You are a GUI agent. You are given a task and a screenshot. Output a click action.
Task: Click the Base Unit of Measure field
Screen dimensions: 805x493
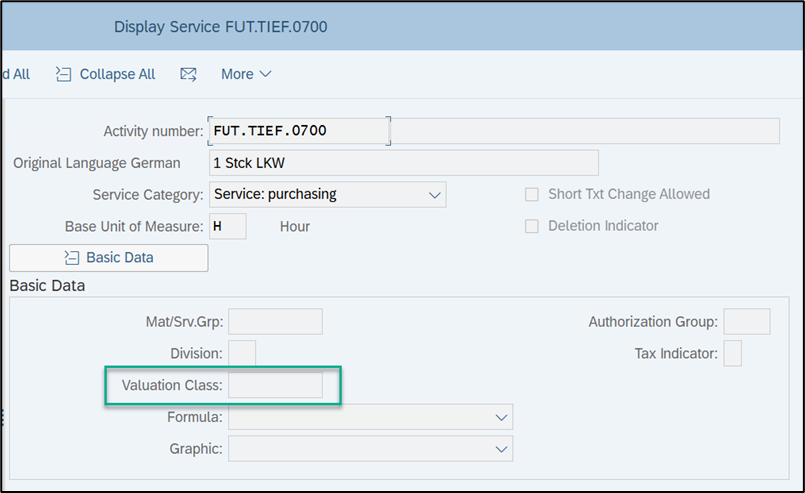(228, 226)
